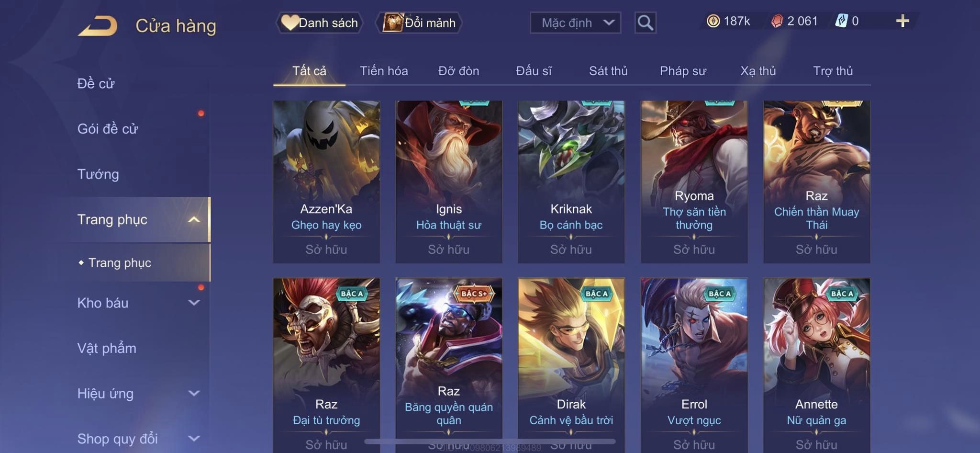Image resolution: width=980 pixels, height=453 pixels.
Task: Tap the gold coin balance icon
Action: 713,21
